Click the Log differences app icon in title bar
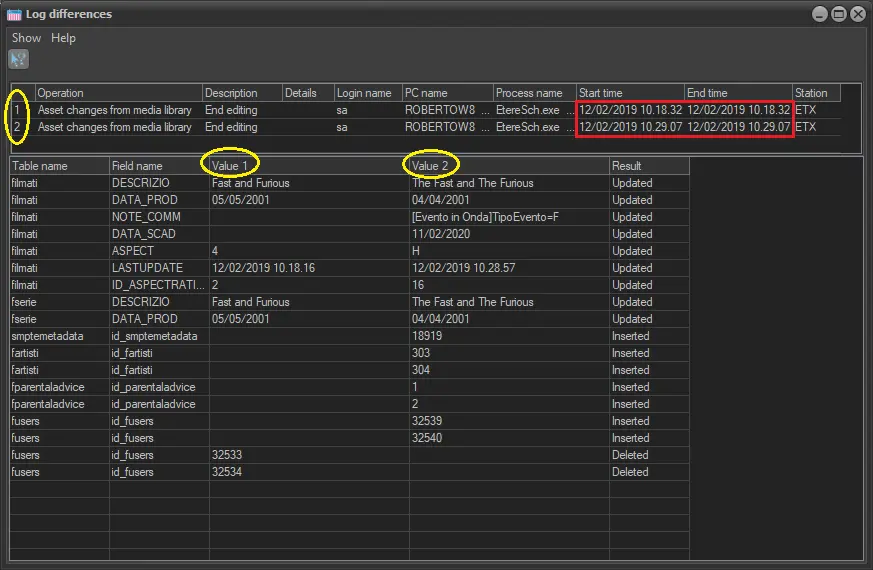The height and width of the screenshot is (570, 873). point(14,14)
